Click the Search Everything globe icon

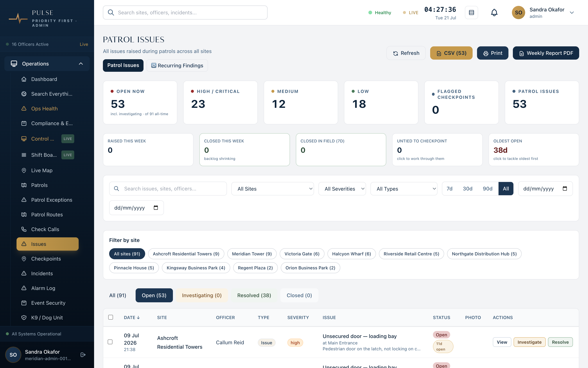[x=24, y=94]
